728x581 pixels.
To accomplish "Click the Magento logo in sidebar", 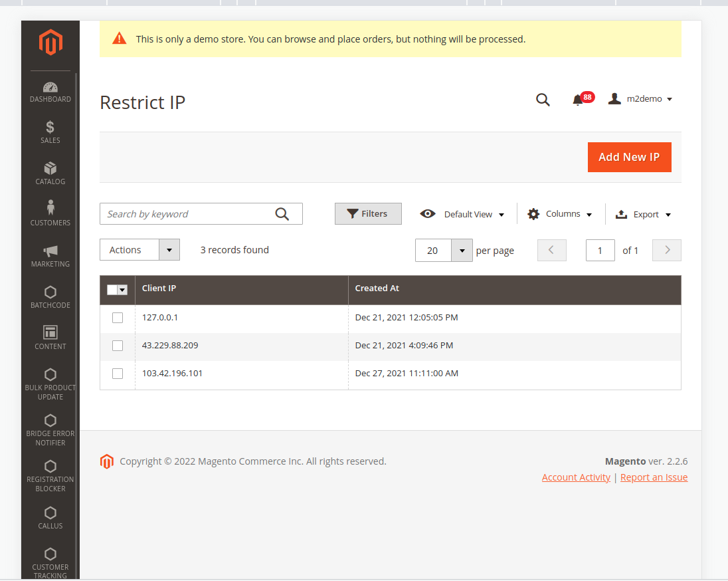I will [x=50, y=43].
